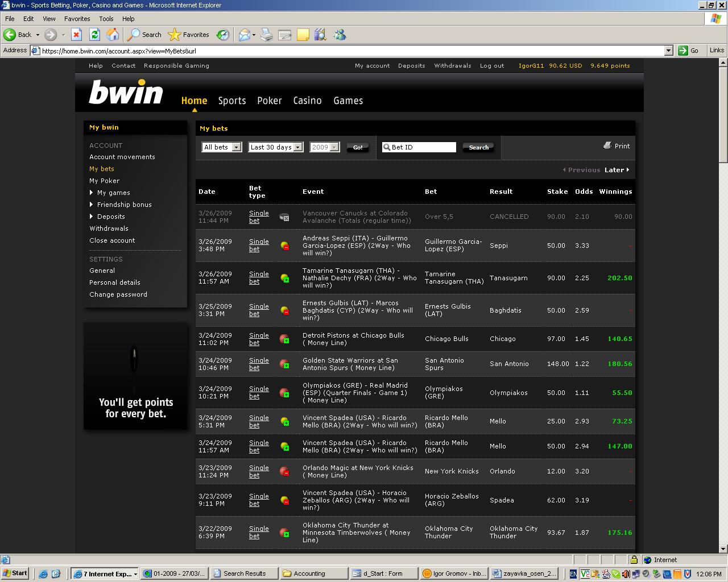The image size is (728, 582).
Task: Click the page vertical scrollbar down arrow
Action: tap(723, 549)
